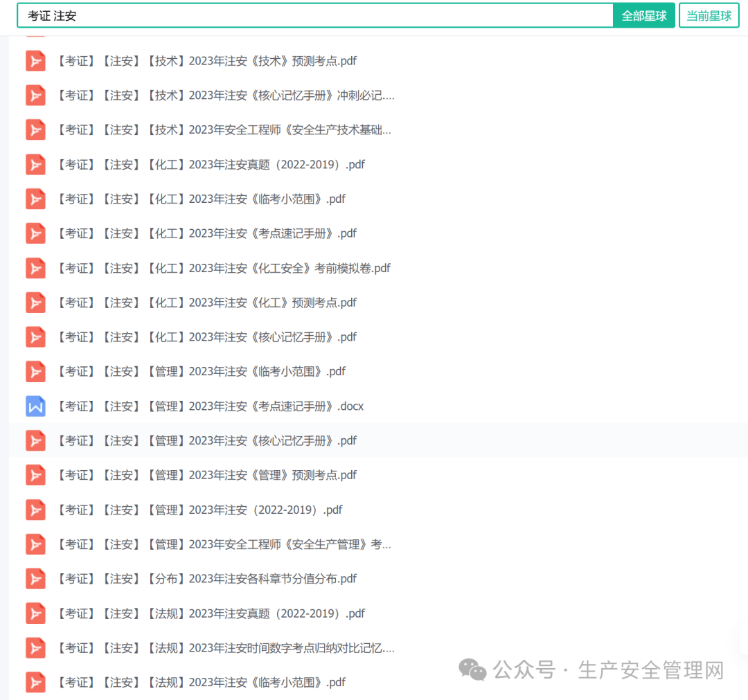Click PDF icon beside 【化工】注安真题（2022-2019）
Viewport: 748px width, 700px height.
pos(35,165)
